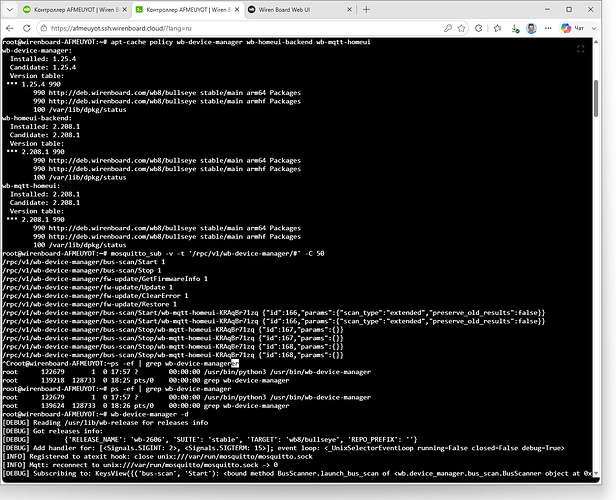616x500 pixels.
Task: Add this page to favorites
Action: [461, 28]
